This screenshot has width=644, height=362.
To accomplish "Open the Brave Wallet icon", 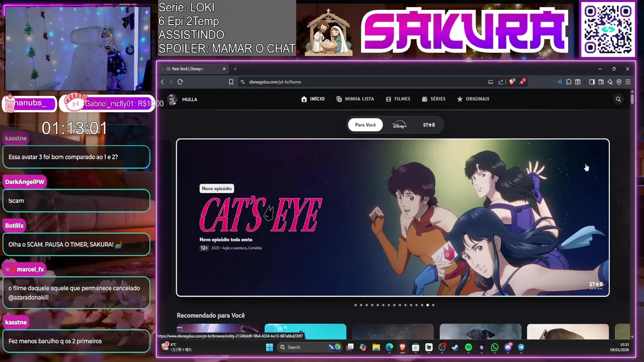I will click(601, 82).
